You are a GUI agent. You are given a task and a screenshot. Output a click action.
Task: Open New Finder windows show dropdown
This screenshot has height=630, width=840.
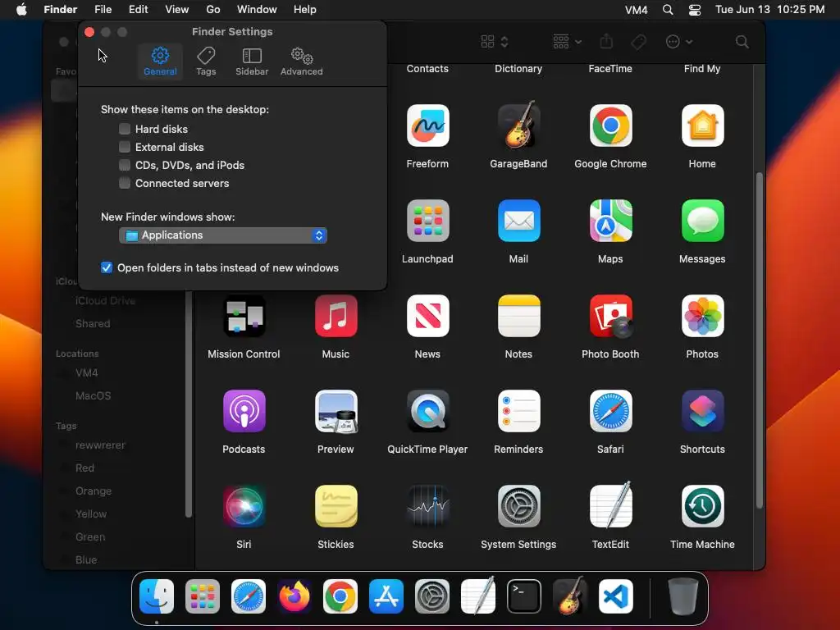(x=223, y=235)
